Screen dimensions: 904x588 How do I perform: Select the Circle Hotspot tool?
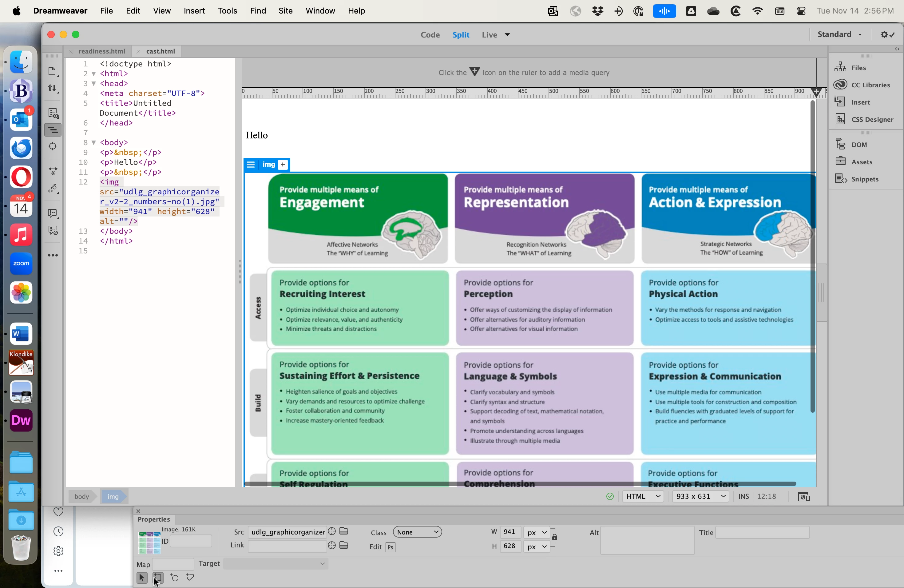pyautogui.click(x=174, y=578)
